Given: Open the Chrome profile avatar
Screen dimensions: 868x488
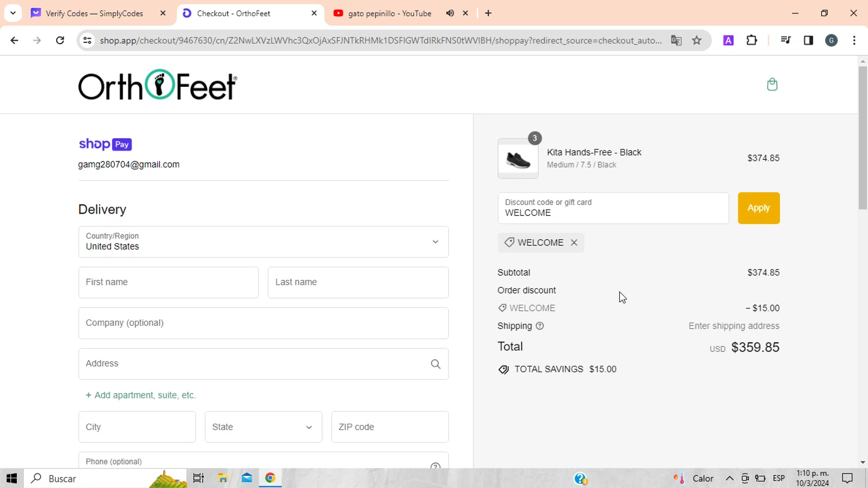Looking at the screenshot, I should (x=832, y=41).
